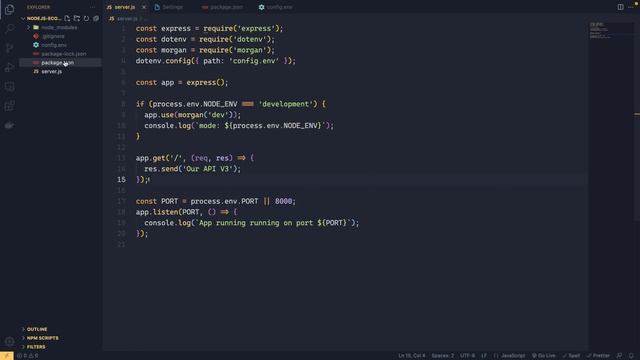Click line number 15 in gutter
Image resolution: width=640 pixels, height=360 pixels.
[121, 180]
